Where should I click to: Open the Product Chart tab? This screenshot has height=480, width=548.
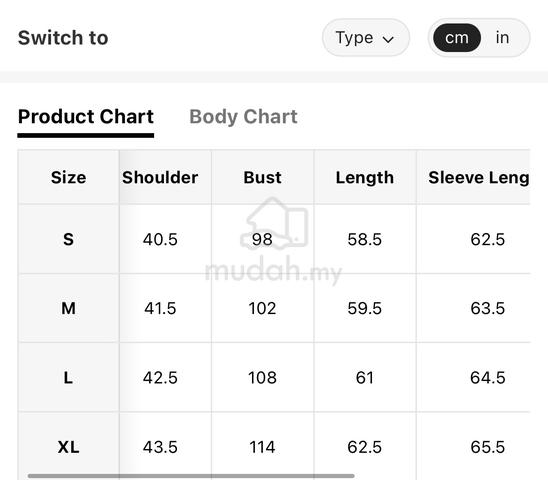click(x=86, y=116)
